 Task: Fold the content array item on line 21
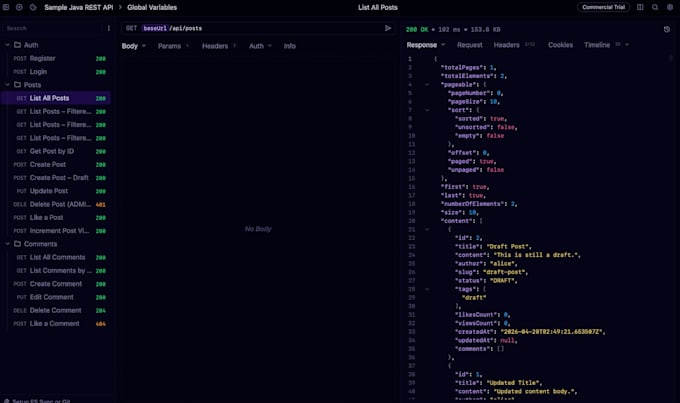coord(427,229)
